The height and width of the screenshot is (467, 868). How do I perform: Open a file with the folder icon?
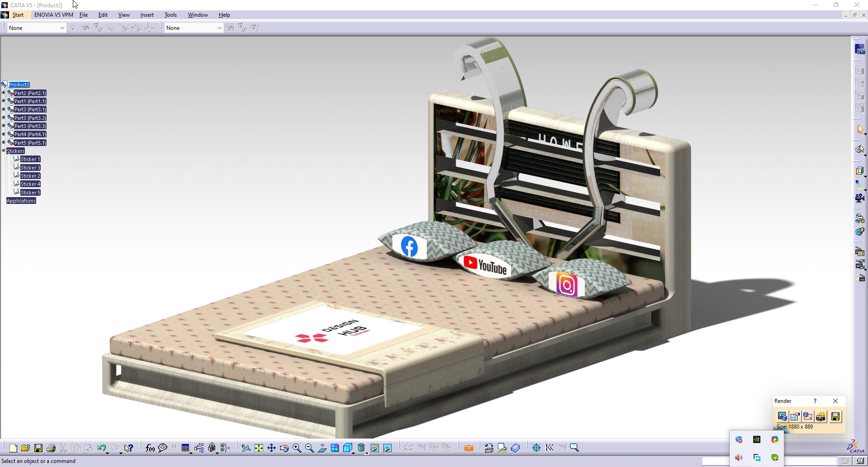[x=25, y=448]
